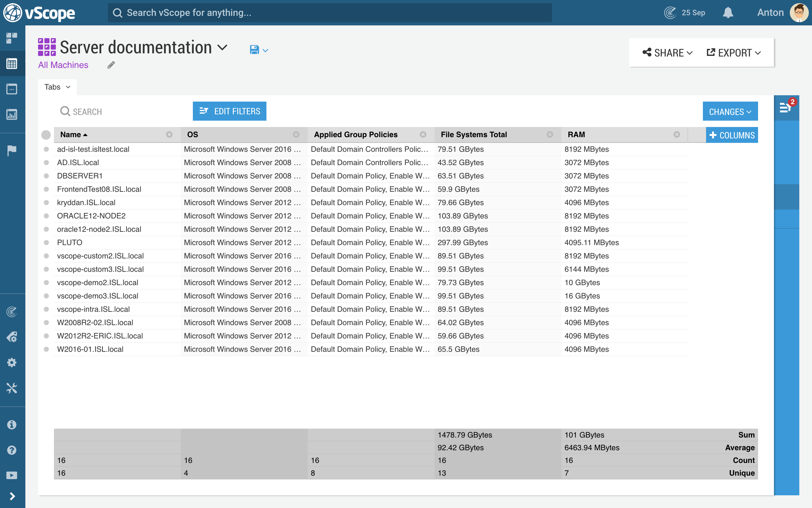Open the bar chart reports sidebar icon
The image size is (812, 508).
pyautogui.click(x=12, y=115)
